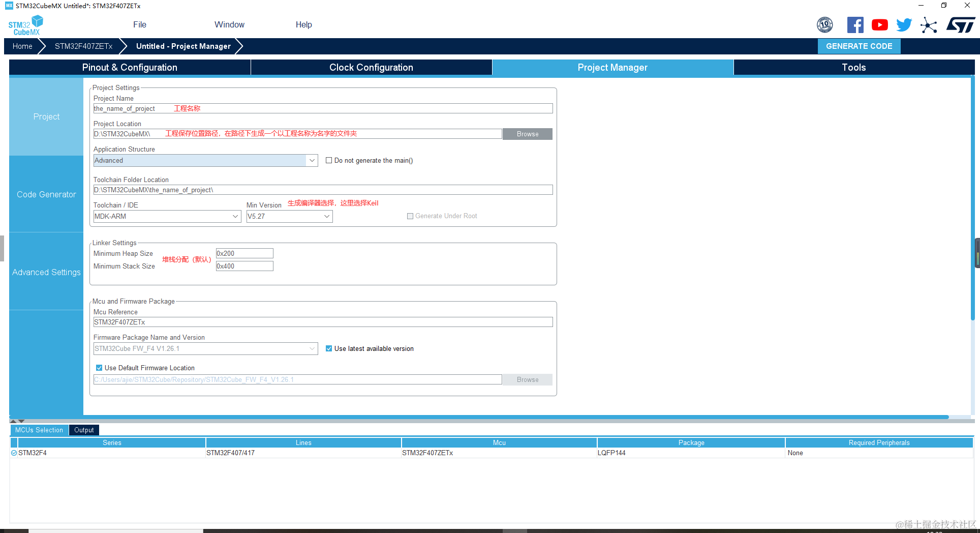Image resolution: width=980 pixels, height=533 pixels.
Task: Open the Application Structure dropdown
Action: pyautogui.click(x=206, y=160)
